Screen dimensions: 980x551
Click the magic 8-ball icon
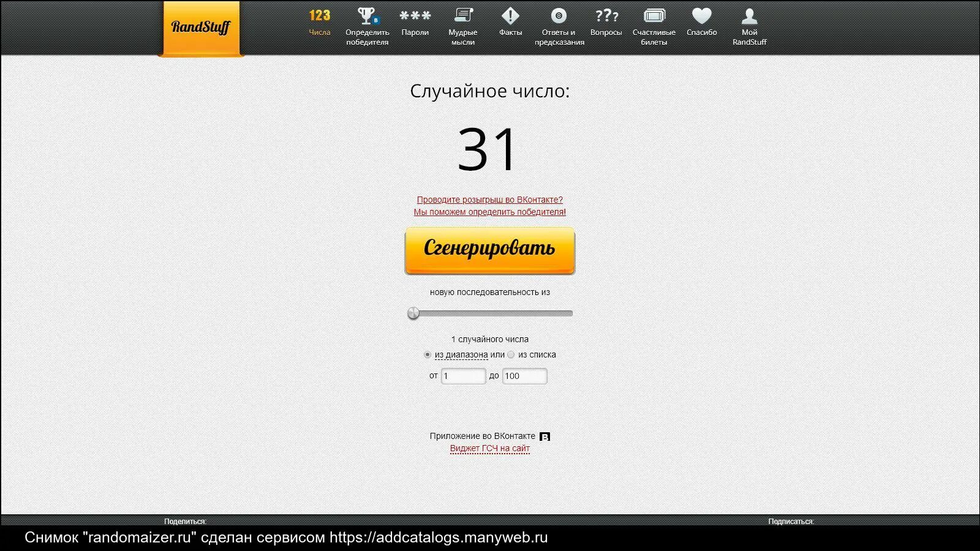[x=559, y=15]
